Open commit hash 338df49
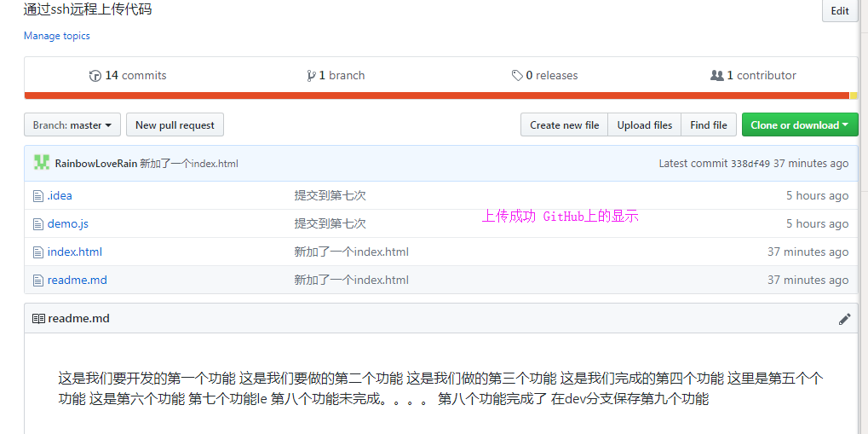The height and width of the screenshot is (434, 868). pyautogui.click(x=750, y=164)
